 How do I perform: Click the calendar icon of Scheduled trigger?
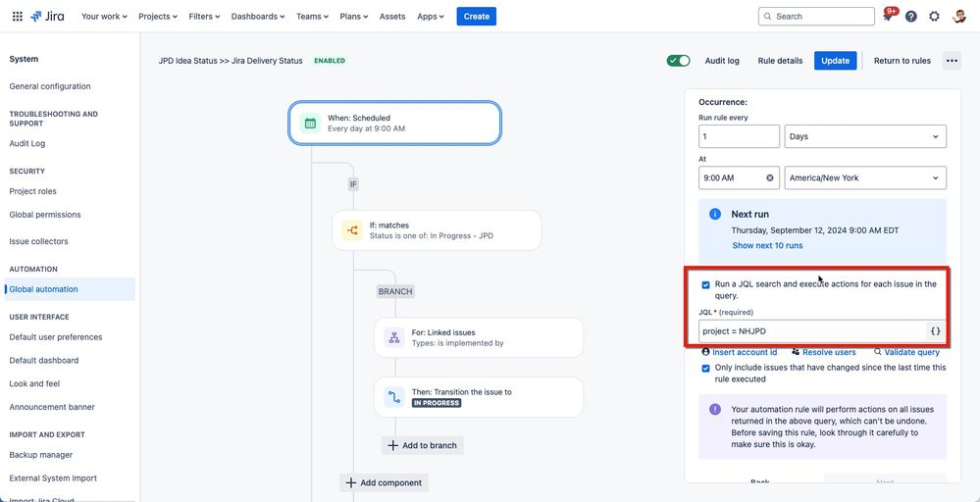[310, 123]
